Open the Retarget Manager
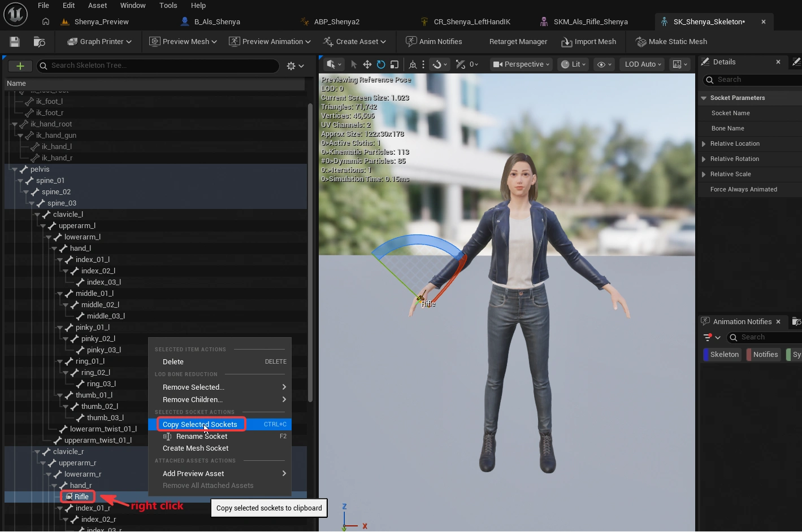 tap(518, 42)
